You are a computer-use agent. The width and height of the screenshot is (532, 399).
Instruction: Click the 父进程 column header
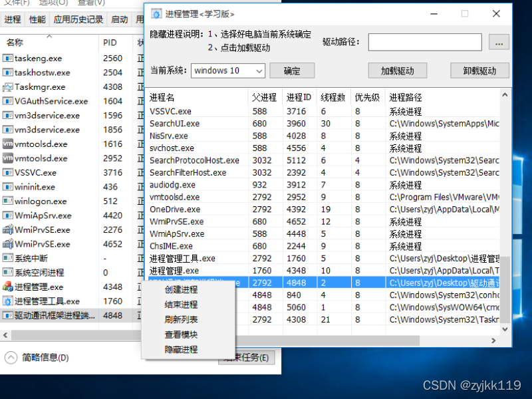click(265, 98)
